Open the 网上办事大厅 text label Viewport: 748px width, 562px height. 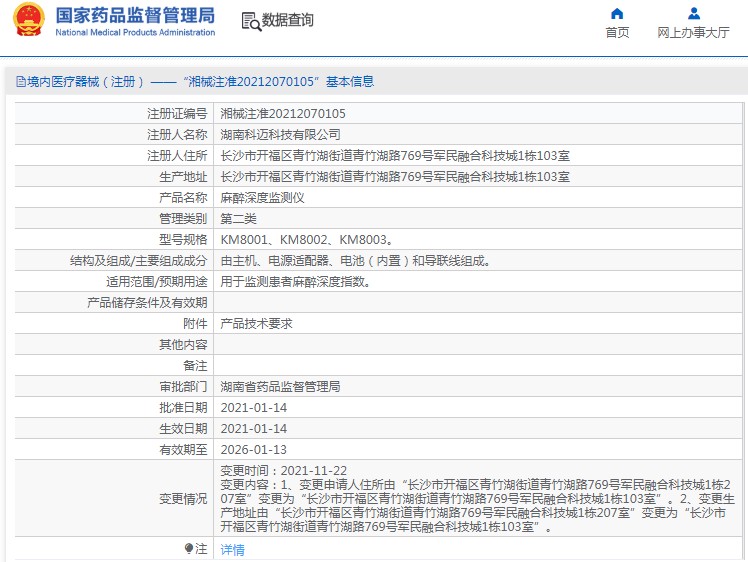pos(694,32)
